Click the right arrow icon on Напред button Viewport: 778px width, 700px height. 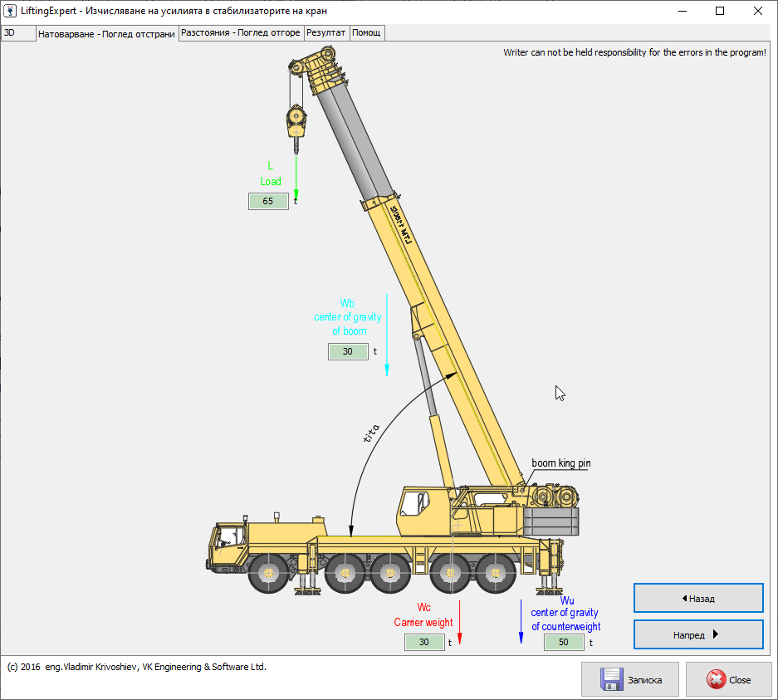[x=716, y=635]
